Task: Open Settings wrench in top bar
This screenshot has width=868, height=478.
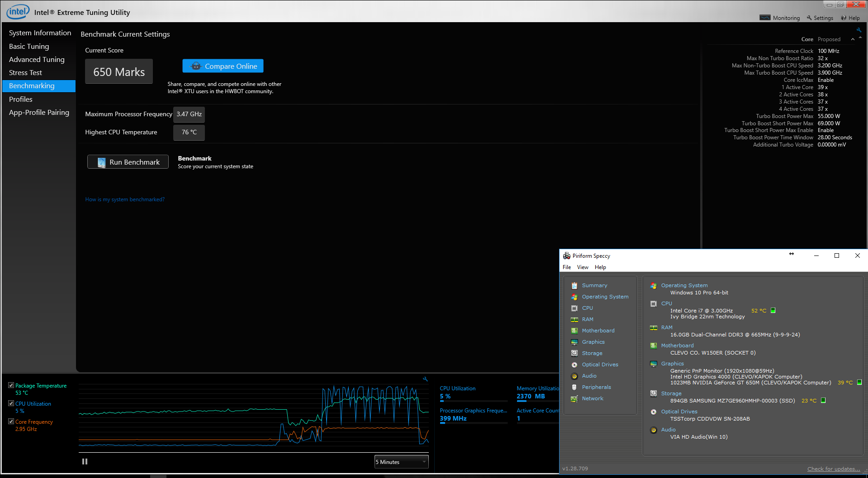Action: 820,18
